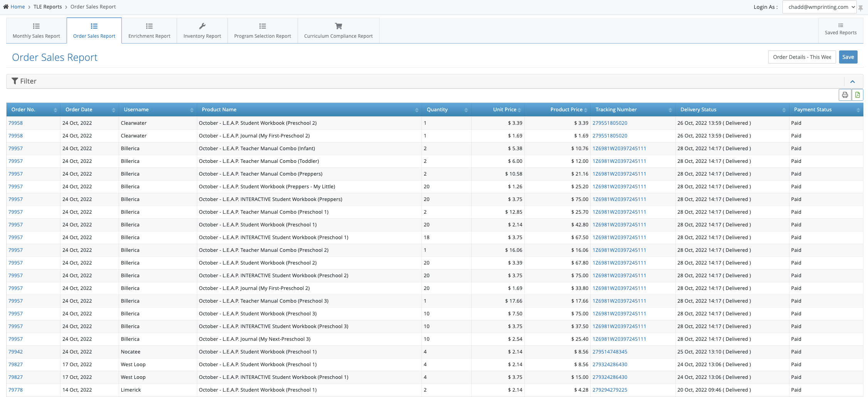Click the Curriculum Compliance cart icon
The image size is (868, 397).
click(338, 26)
